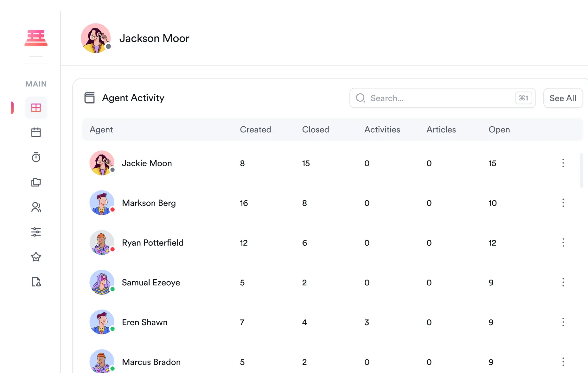Screen dimensions: 588x373
Task: Click Ryan Potterfield's avatar
Action: [x=102, y=243]
